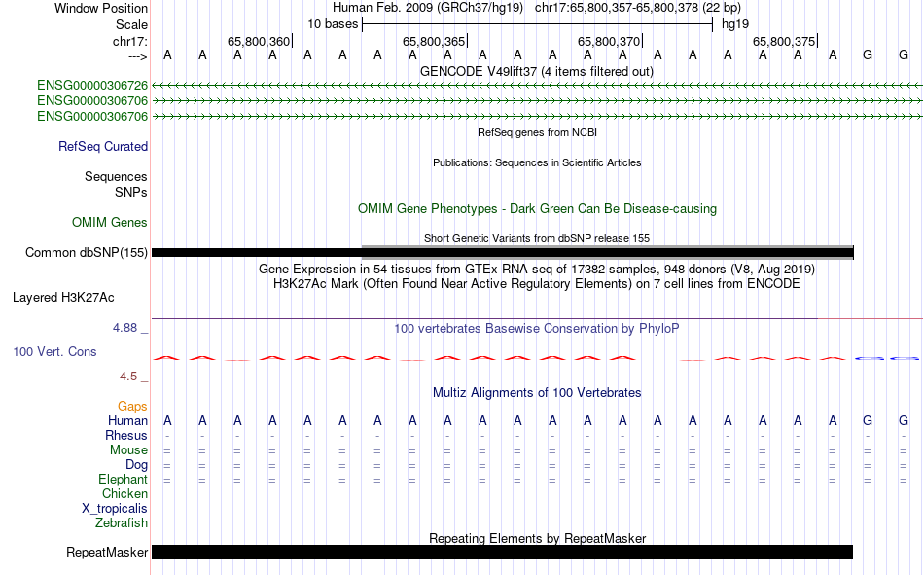Click the 10 bases scale bar
Viewport: 924px width, 575px height.
point(538,24)
